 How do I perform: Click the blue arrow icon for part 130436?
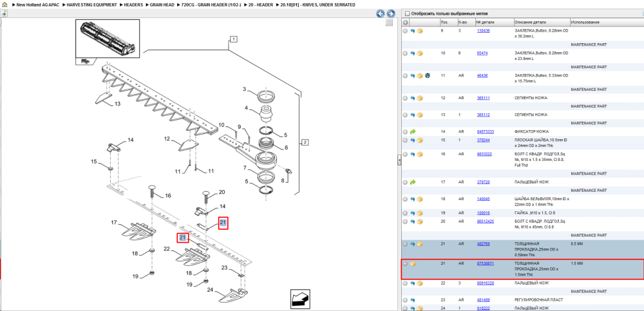[413, 31]
